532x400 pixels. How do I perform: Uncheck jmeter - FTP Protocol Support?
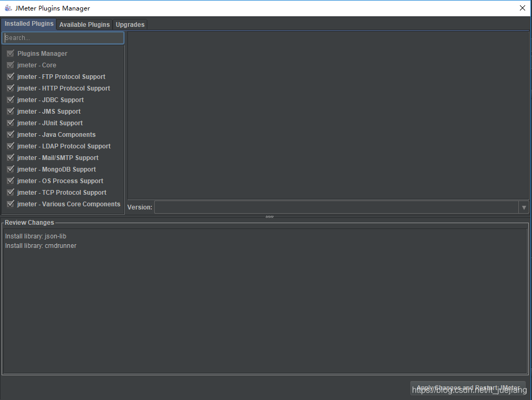pos(11,76)
